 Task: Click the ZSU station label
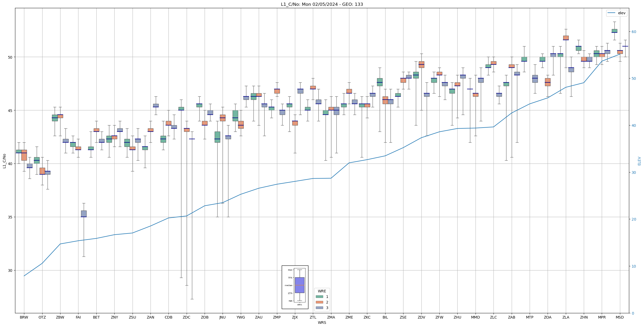tap(132, 317)
